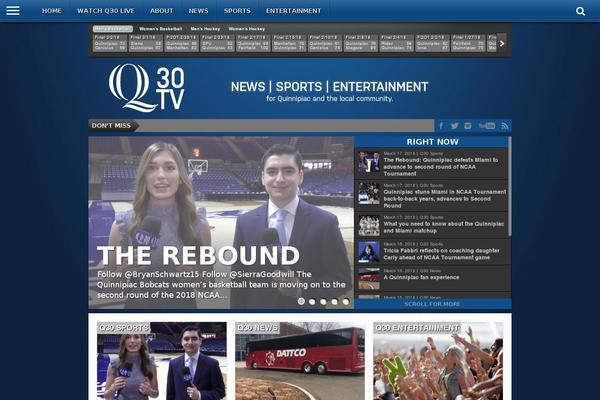600x400 pixels.
Task: Select fifth slideshow dot indicator
Action: point(346,302)
